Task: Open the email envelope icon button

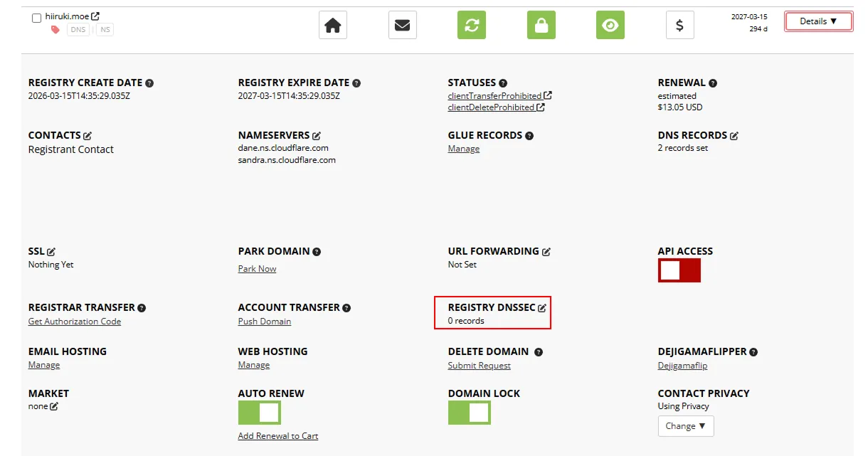Action: click(x=403, y=25)
